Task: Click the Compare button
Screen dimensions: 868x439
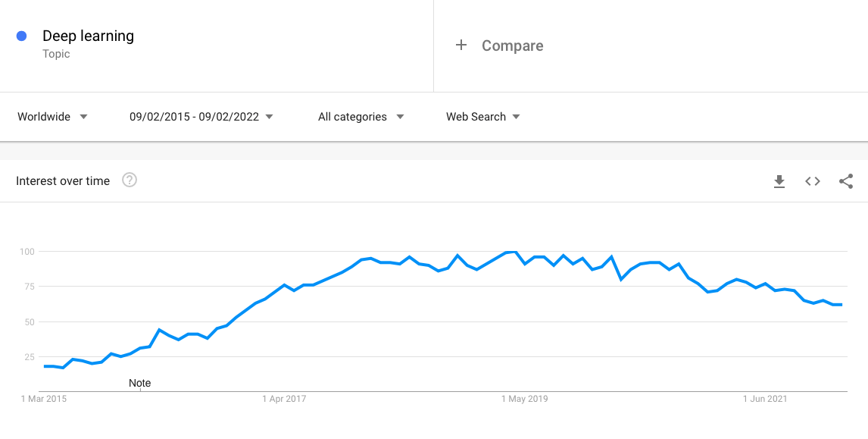Action: (x=512, y=45)
